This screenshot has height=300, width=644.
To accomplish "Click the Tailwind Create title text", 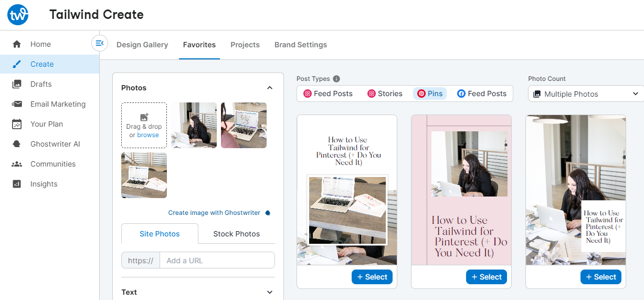I will (x=97, y=15).
